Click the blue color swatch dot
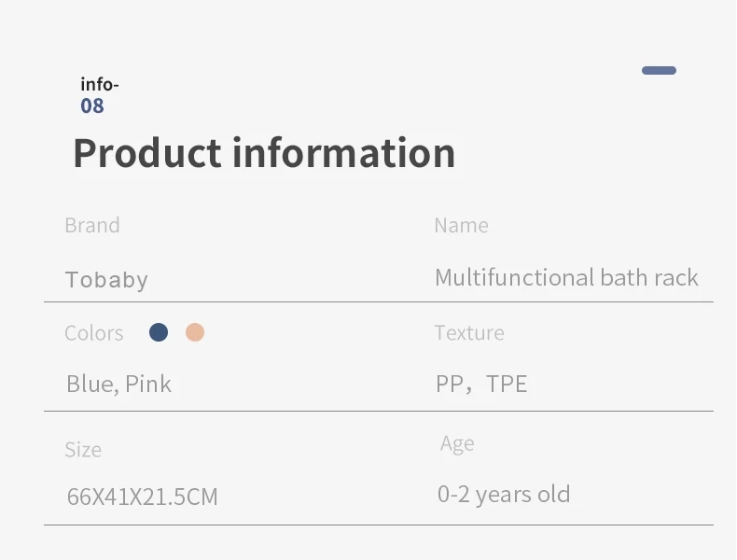The height and width of the screenshot is (560, 737). click(x=159, y=332)
